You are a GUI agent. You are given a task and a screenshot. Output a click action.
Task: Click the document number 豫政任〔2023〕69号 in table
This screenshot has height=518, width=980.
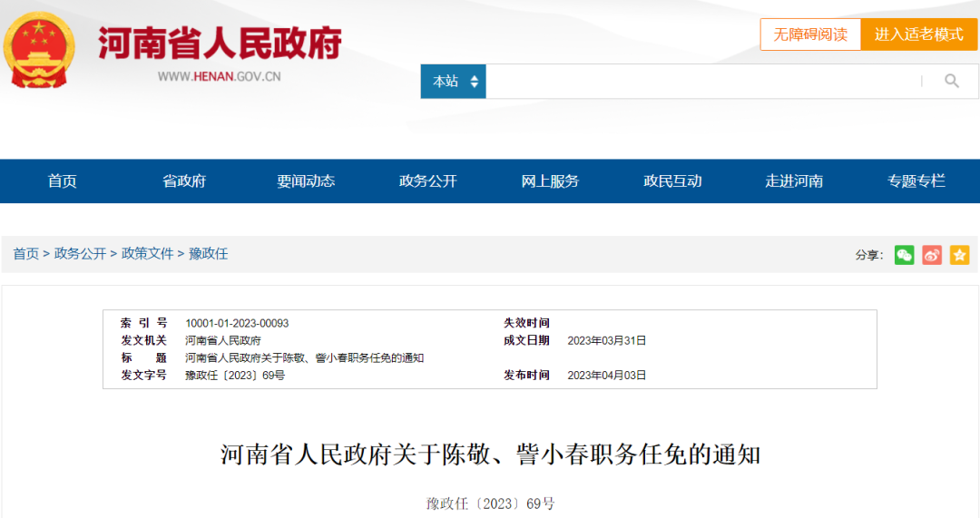click(235, 376)
